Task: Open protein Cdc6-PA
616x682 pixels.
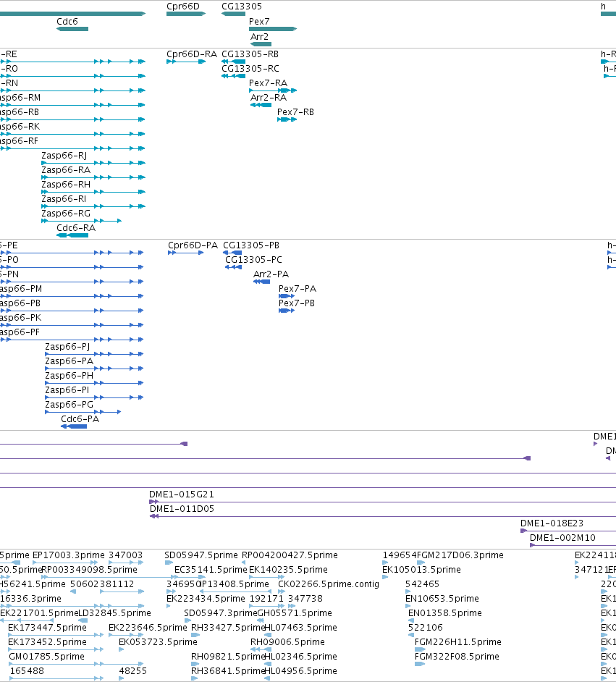Action: tap(80, 419)
